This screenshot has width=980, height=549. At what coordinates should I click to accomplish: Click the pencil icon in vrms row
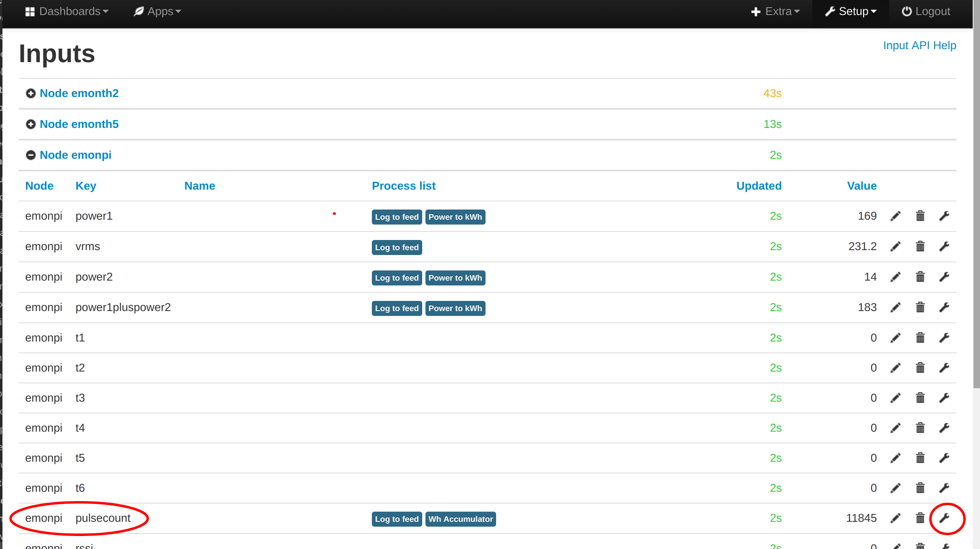(896, 246)
